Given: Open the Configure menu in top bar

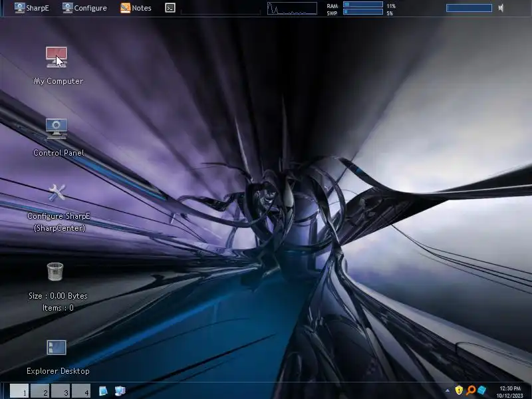Looking at the screenshot, I should [84, 8].
